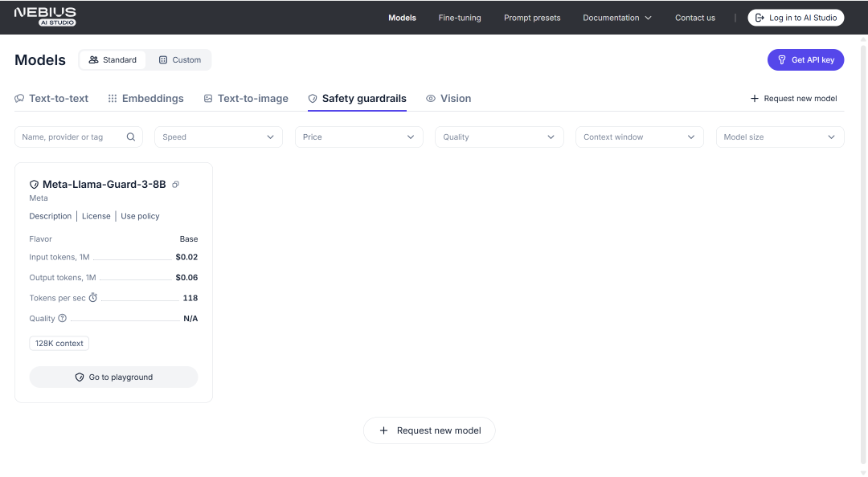Click the Get API key button
Viewport: 868px width, 477px height.
click(x=805, y=59)
